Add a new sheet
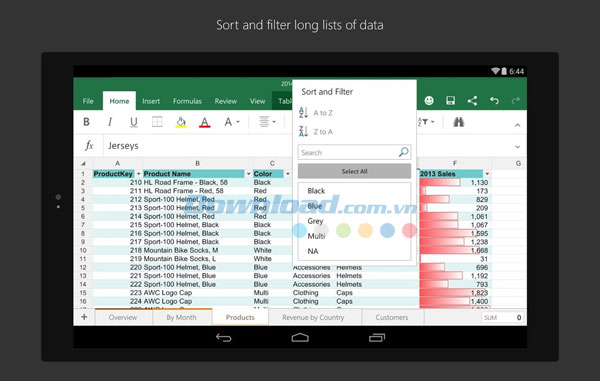The width and height of the screenshot is (600, 381). pos(84,317)
